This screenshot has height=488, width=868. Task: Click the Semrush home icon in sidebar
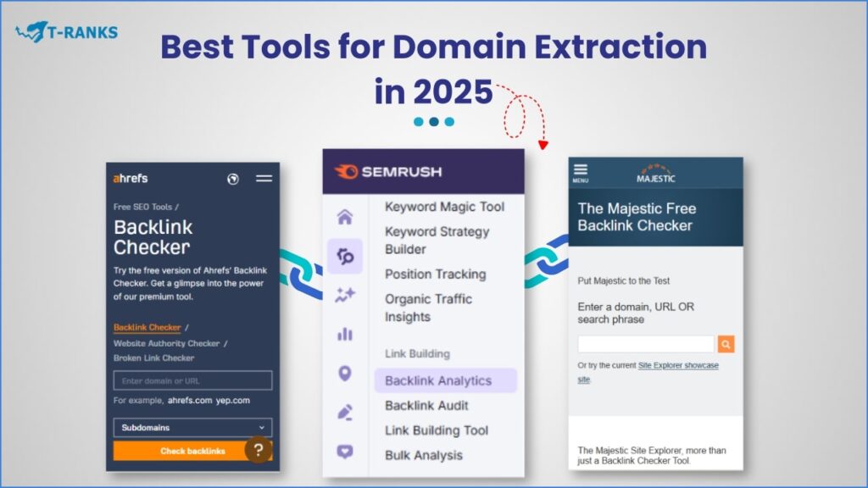click(344, 217)
